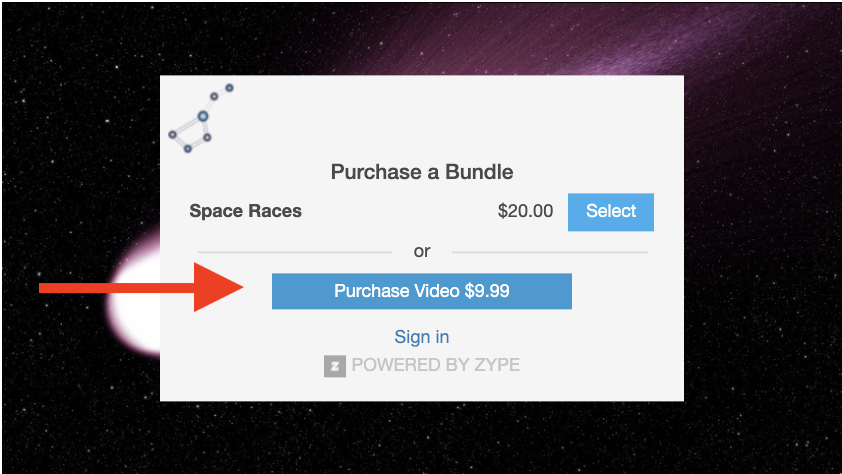Click the bottom node of the constellation logo
Screen dimensions: 842x474
click(x=187, y=149)
